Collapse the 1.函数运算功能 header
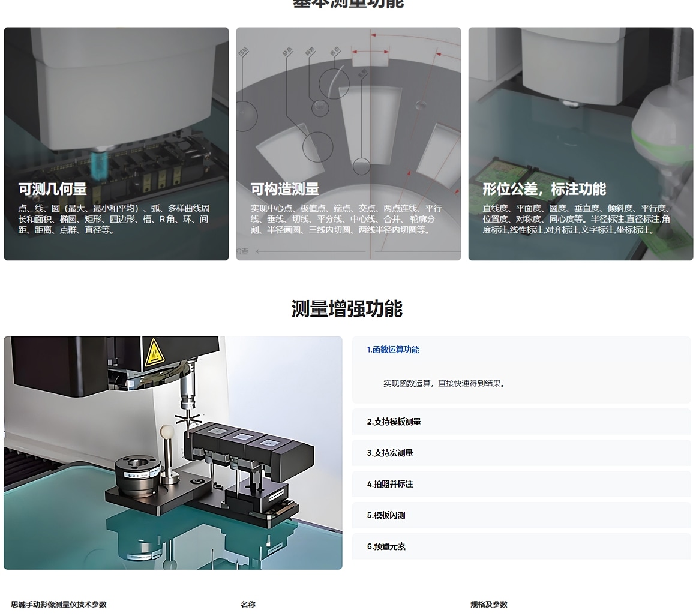The image size is (696, 616). pos(393,350)
